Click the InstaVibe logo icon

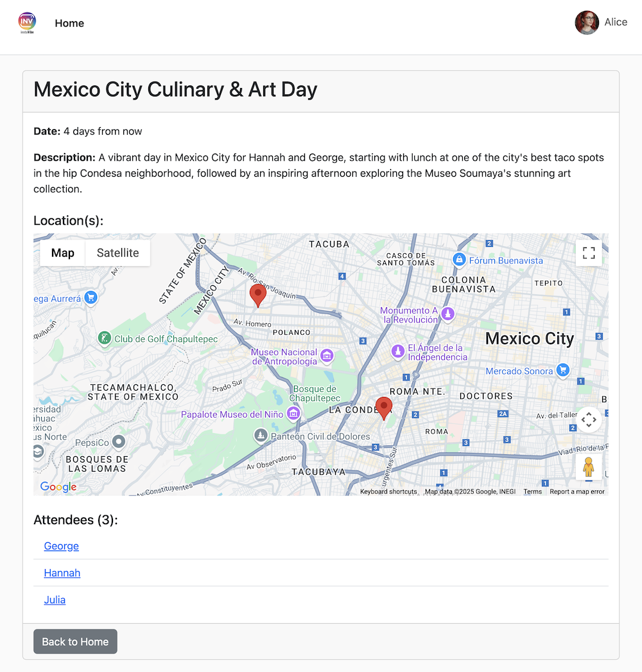[x=27, y=22]
